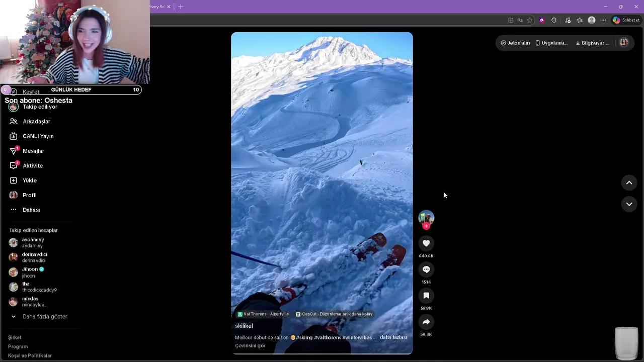The height and width of the screenshot is (362, 644).
Task: Click Çevirisini gör translation link
Action: [x=250, y=346]
